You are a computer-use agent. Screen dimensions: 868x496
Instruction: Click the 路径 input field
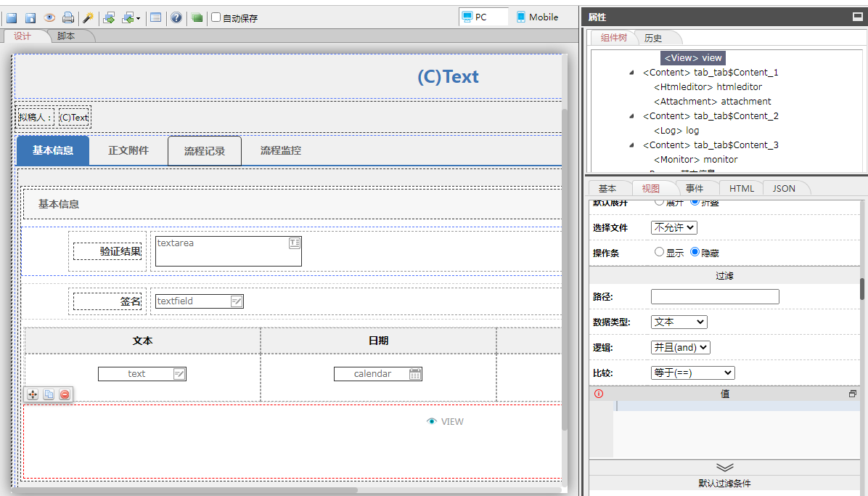[x=714, y=296]
